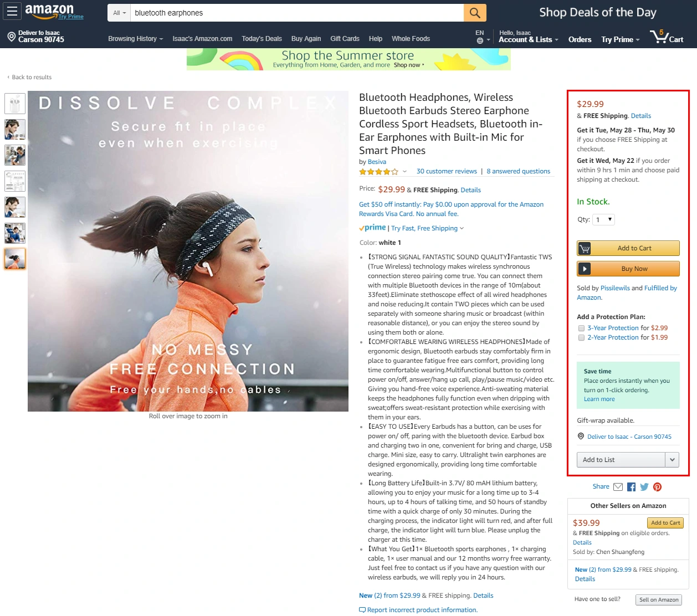Expand star rating breakdown chevron
Viewport: 697px width, 616px height.
404,172
